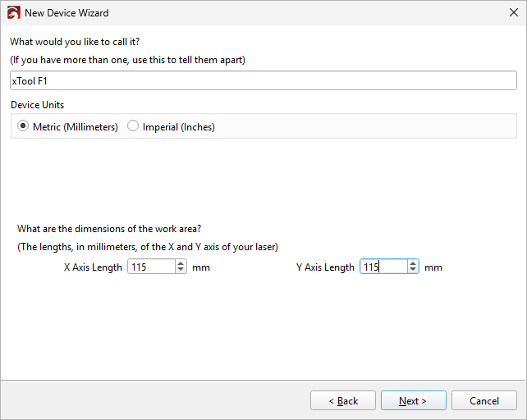This screenshot has height=420, width=527.
Task: Close the New Device Wizard window
Action: pyautogui.click(x=513, y=13)
